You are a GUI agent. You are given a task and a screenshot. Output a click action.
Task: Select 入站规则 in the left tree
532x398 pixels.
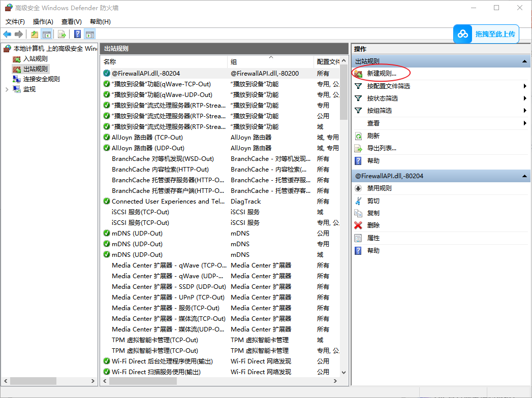35,59
